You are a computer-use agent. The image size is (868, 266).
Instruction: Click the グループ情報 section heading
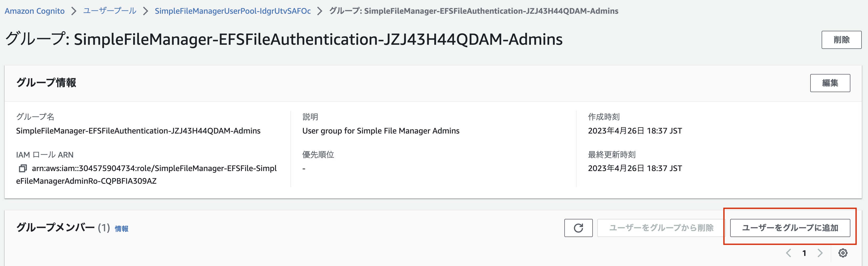tap(46, 83)
